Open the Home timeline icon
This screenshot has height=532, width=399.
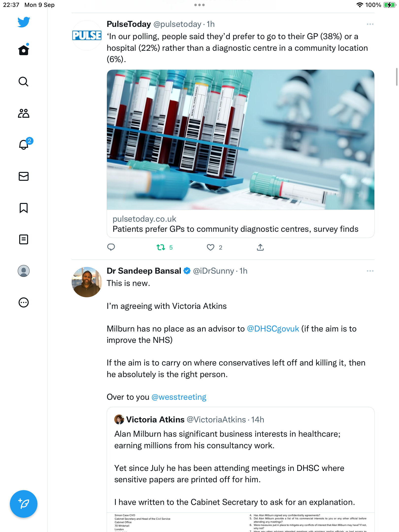pos(24,50)
